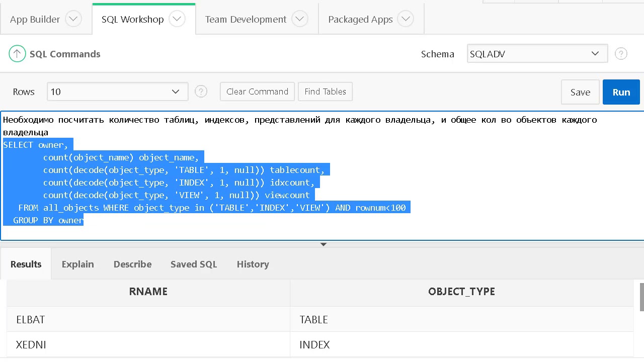Open the Schema help question icon
This screenshot has width=644, height=362.
[x=621, y=54]
